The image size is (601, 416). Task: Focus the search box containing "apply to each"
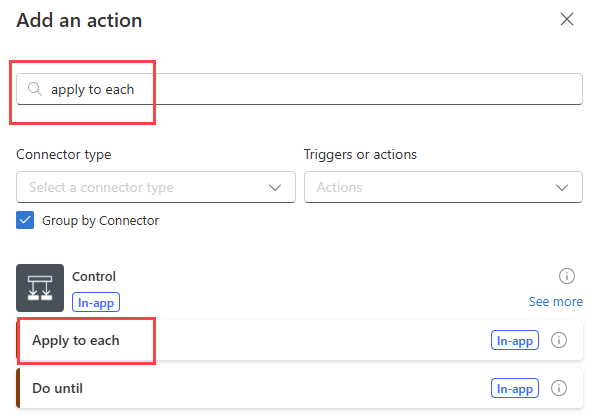[x=300, y=89]
